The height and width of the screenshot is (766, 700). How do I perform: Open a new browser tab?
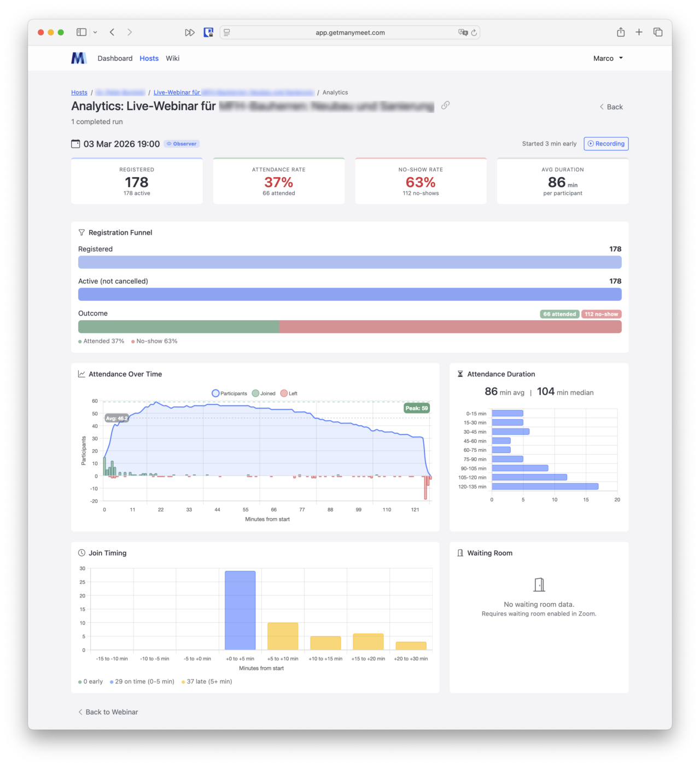click(639, 32)
